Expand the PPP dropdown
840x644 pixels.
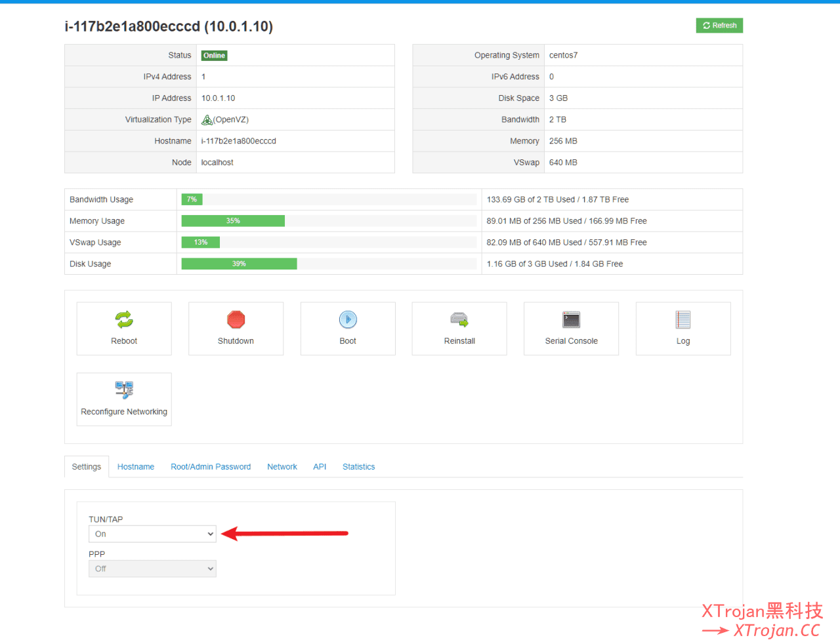point(152,569)
